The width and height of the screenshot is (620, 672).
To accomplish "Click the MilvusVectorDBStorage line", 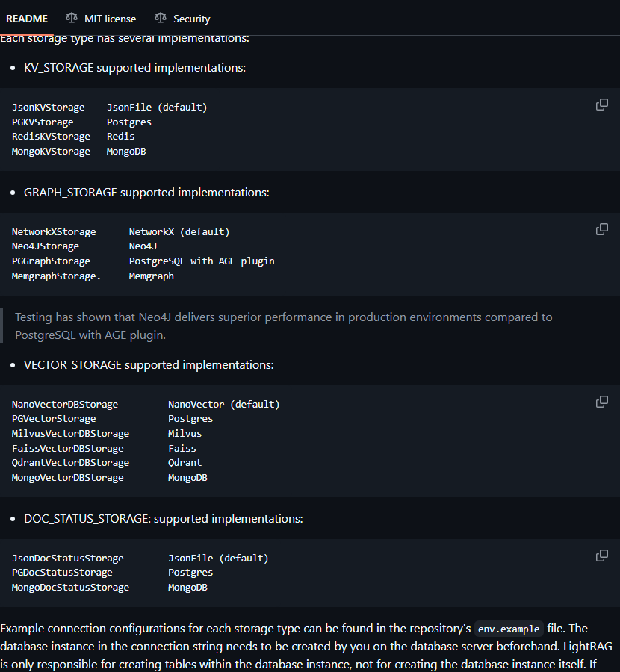I will coord(106,434).
